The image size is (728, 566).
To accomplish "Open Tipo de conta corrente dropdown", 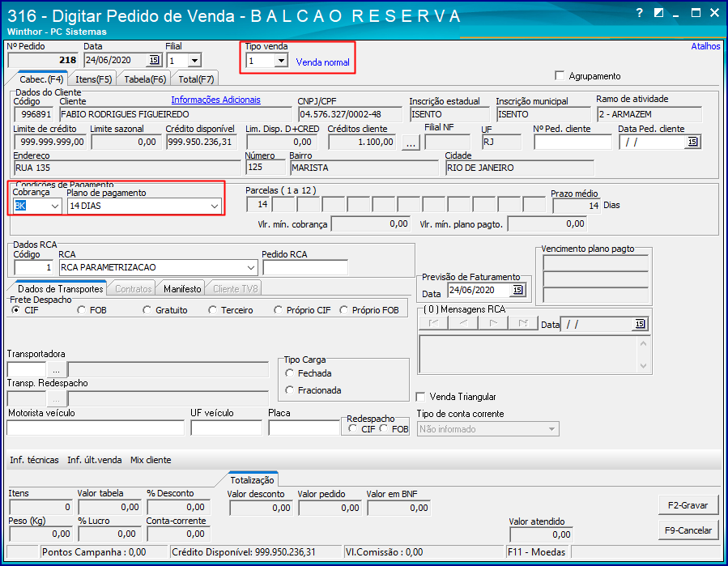I will click(551, 429).
